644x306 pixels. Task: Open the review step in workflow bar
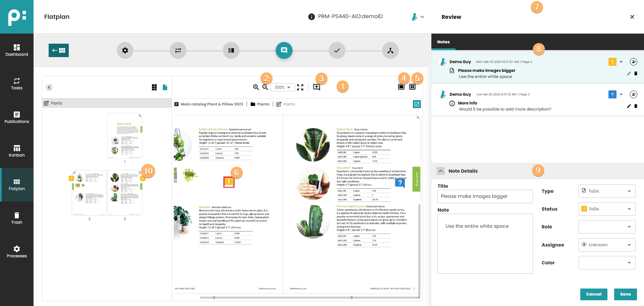(284, 50)
